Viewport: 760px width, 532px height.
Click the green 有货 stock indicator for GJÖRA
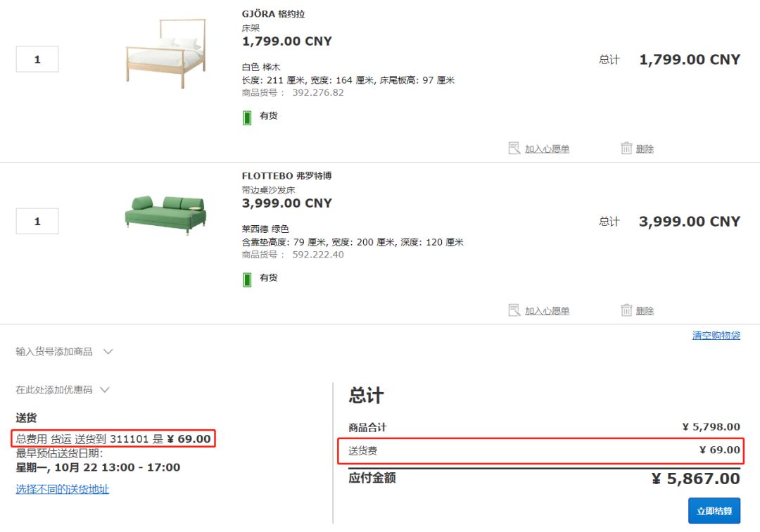click(x=246, y=117)
